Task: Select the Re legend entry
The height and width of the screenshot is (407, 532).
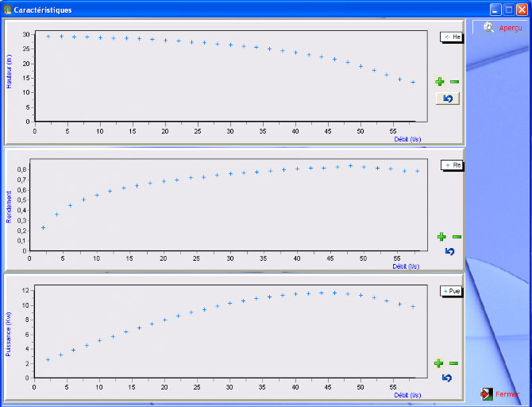Action: click(x=453, y=165)
